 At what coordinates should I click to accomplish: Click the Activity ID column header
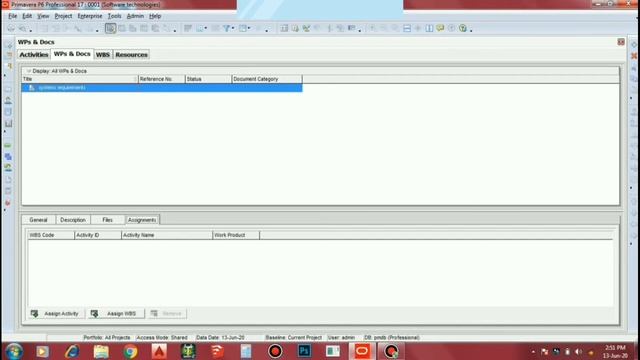(98, 235)
